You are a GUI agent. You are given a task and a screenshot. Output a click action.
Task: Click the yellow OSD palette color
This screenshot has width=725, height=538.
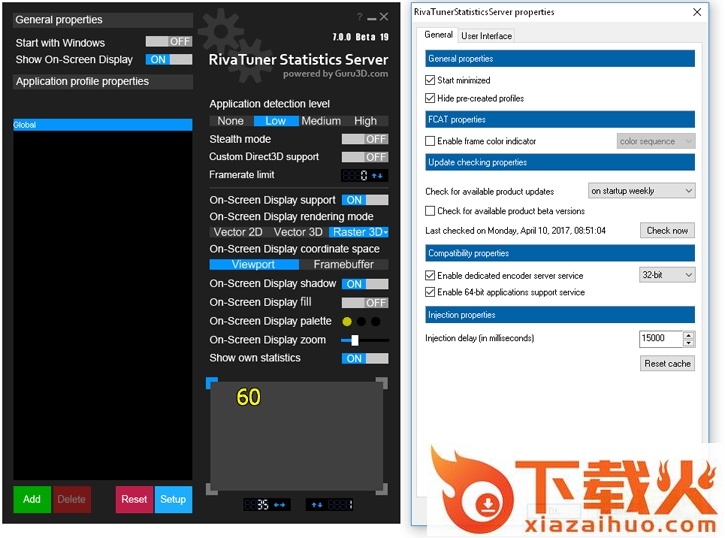[347, 322]
